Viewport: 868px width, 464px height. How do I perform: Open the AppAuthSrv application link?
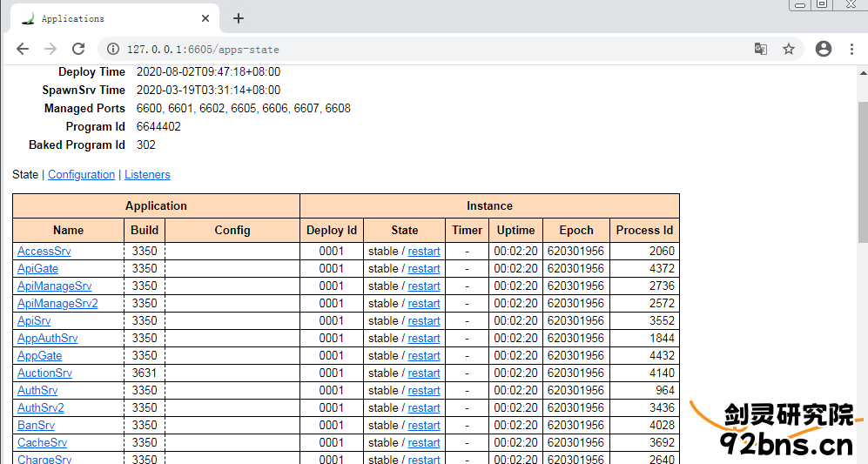48,339
